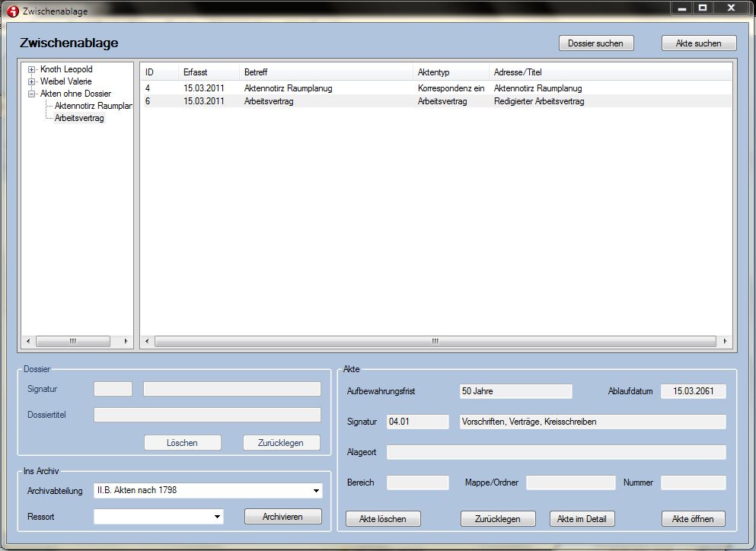This screenshot has height=551, width=756.
Task: Select the Arbeitsvertrag tree item
Action: (79, 119)
